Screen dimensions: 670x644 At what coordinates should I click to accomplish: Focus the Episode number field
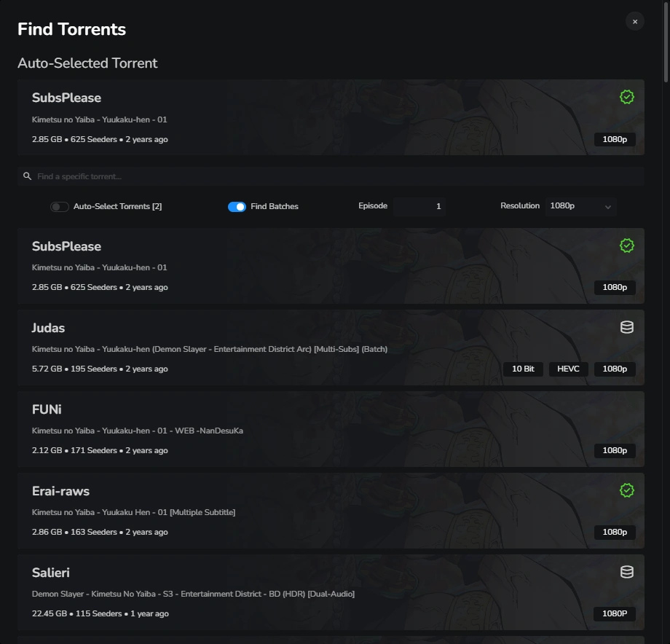pos(419,206)
